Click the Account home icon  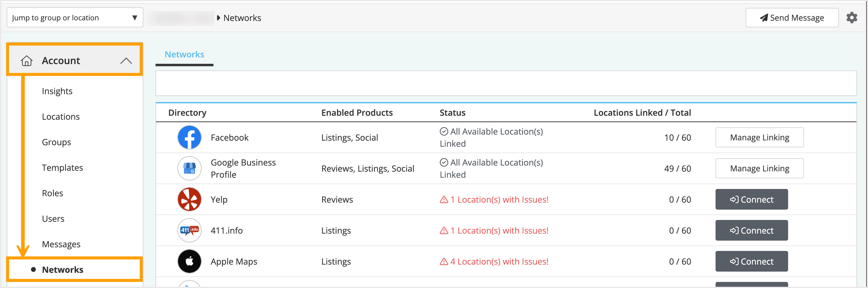click(27, 61)
